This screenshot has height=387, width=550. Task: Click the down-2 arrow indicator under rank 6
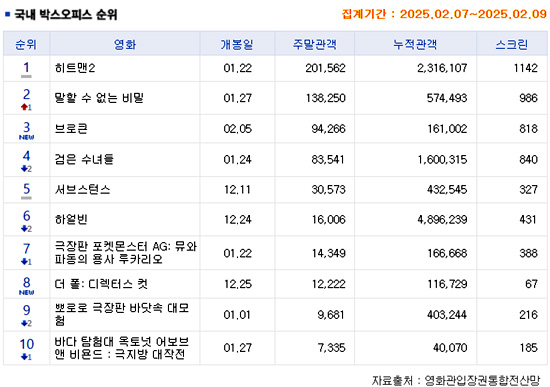(x=26, y=229)
